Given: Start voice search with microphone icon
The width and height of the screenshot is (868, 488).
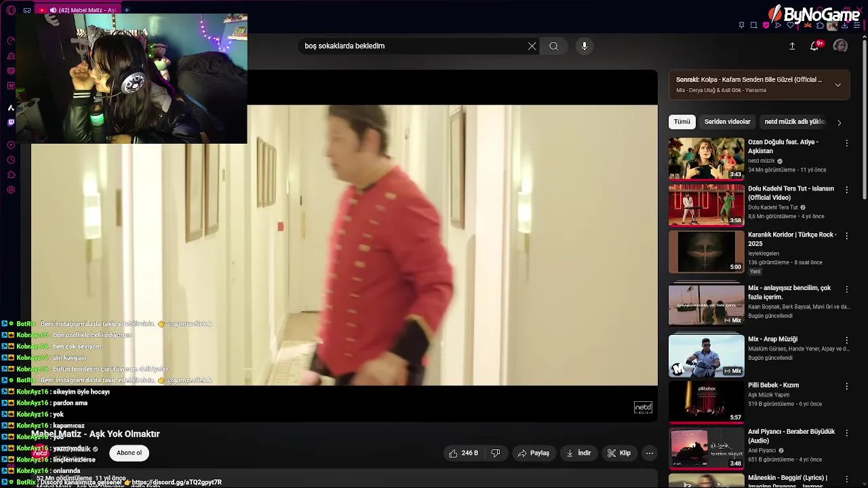Looking at the screenshot, I should point(585,46).
